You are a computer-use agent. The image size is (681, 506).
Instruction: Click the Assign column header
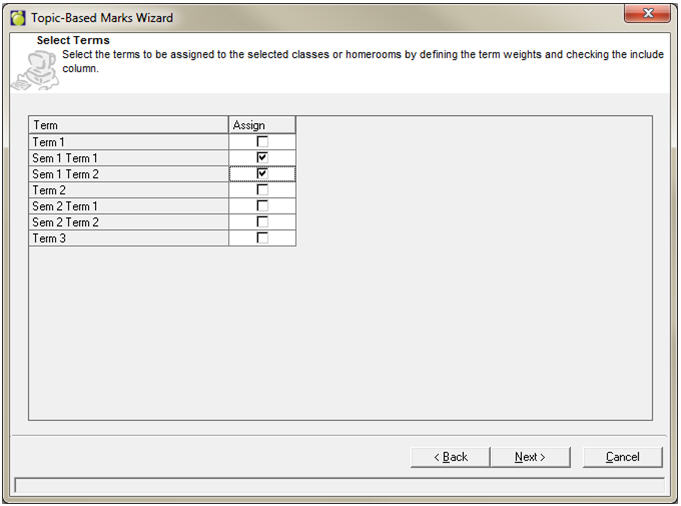[262, 125]
